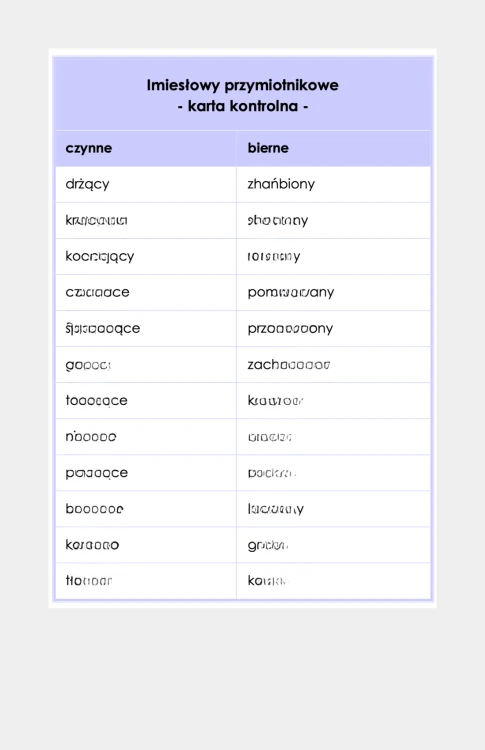Click the cell 'zhańbiony'
The width and height of the screenshot is (485, 750).
pyautogui.click(x=334, y=184)
